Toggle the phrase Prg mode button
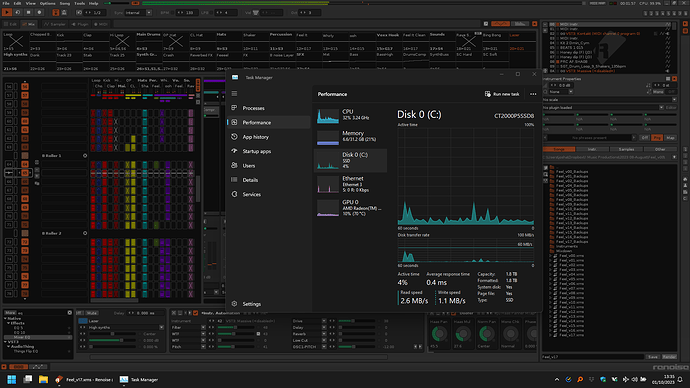 tap(657, 138)
